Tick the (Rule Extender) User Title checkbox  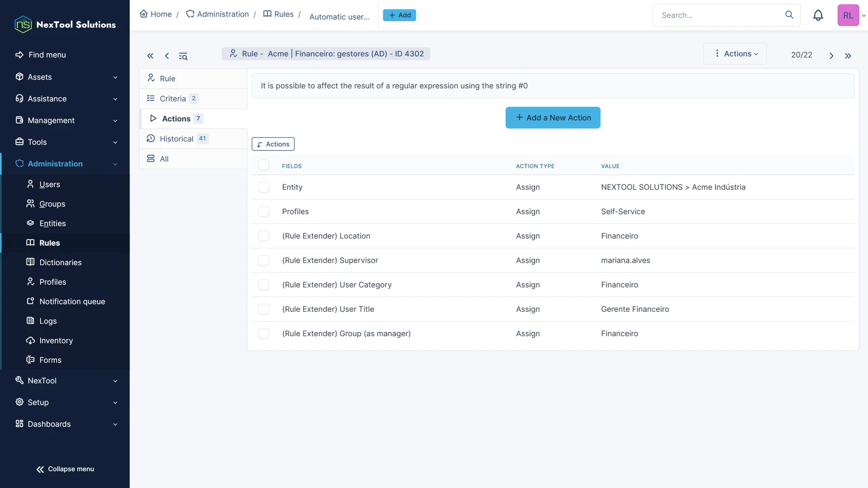(x=264, y=309)
